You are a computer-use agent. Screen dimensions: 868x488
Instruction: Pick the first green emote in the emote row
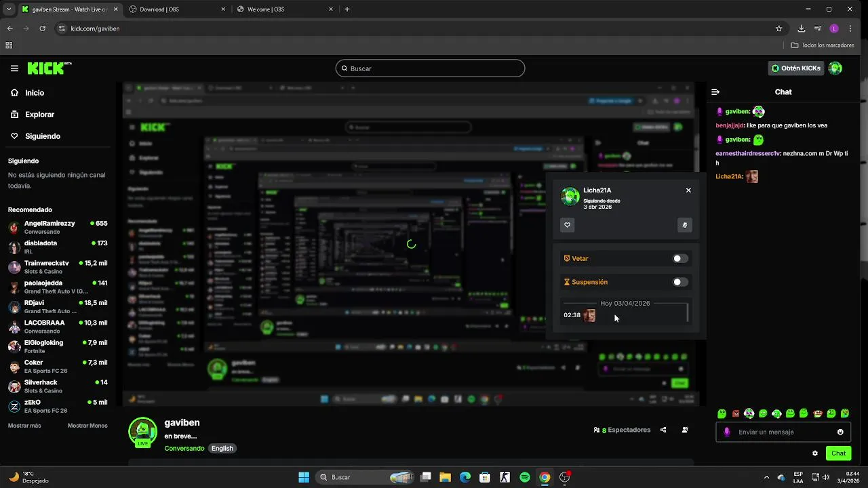(x=722, y=413)
